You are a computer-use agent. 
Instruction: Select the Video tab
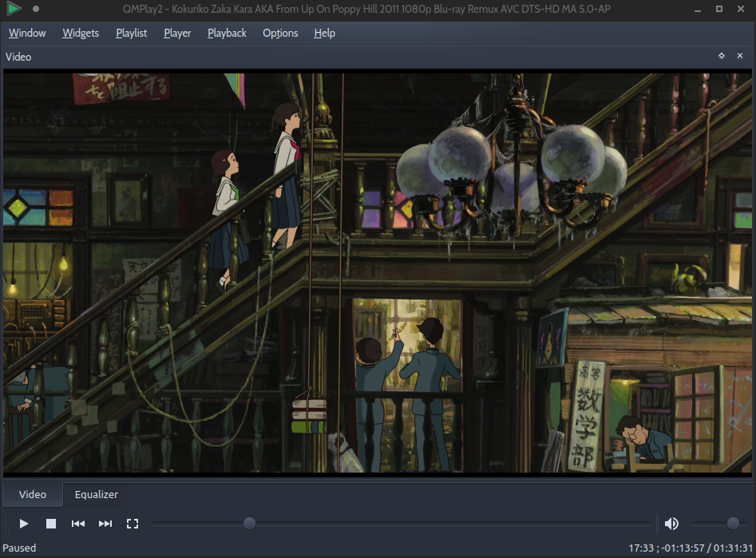coord(31,494)
